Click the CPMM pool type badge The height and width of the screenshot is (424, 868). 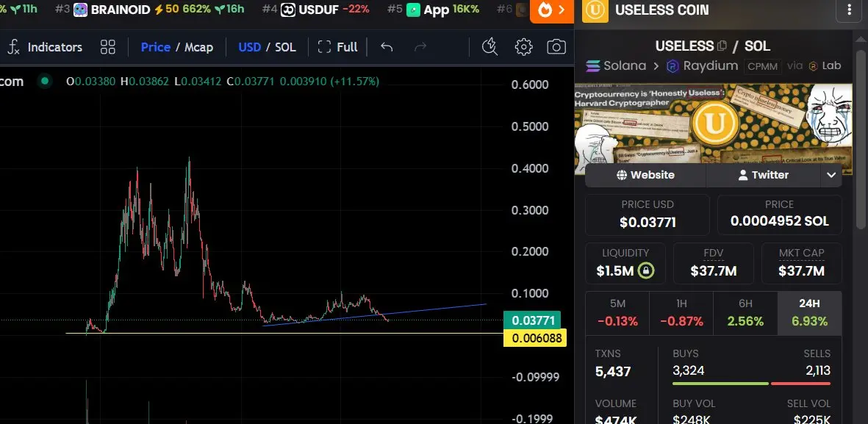(763, 66)
